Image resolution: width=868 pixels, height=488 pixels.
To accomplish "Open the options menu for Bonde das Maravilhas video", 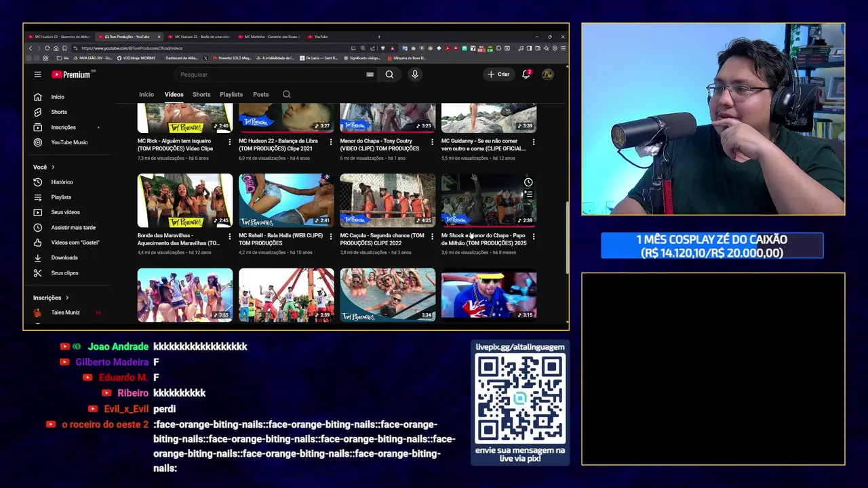I will pyautogui.click(x=229, y=237).
